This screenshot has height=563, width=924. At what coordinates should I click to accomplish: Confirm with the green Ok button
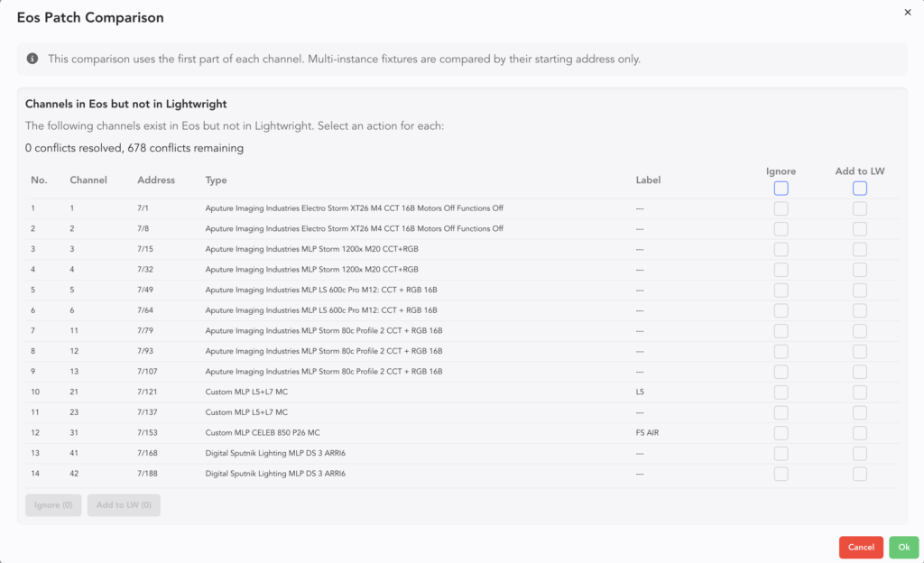(903, 548)
